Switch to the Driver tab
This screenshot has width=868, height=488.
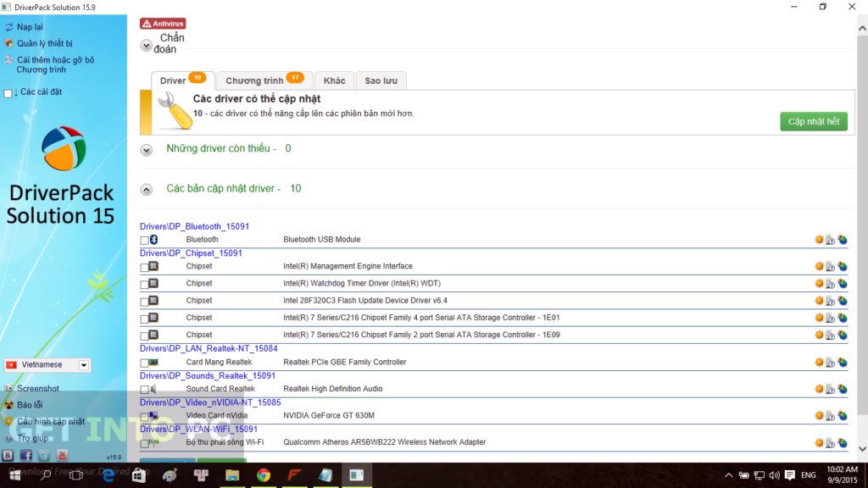click(x=183, y=80)
